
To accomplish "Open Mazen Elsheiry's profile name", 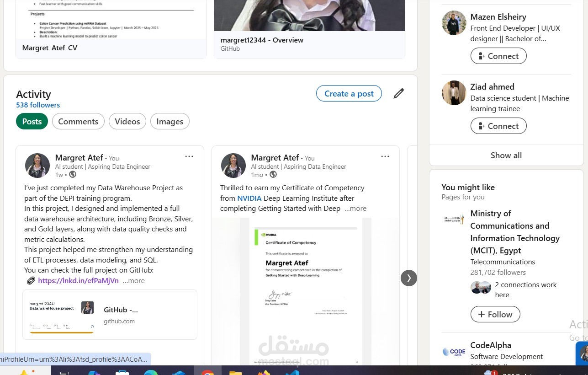I will (x=498, y=17).
